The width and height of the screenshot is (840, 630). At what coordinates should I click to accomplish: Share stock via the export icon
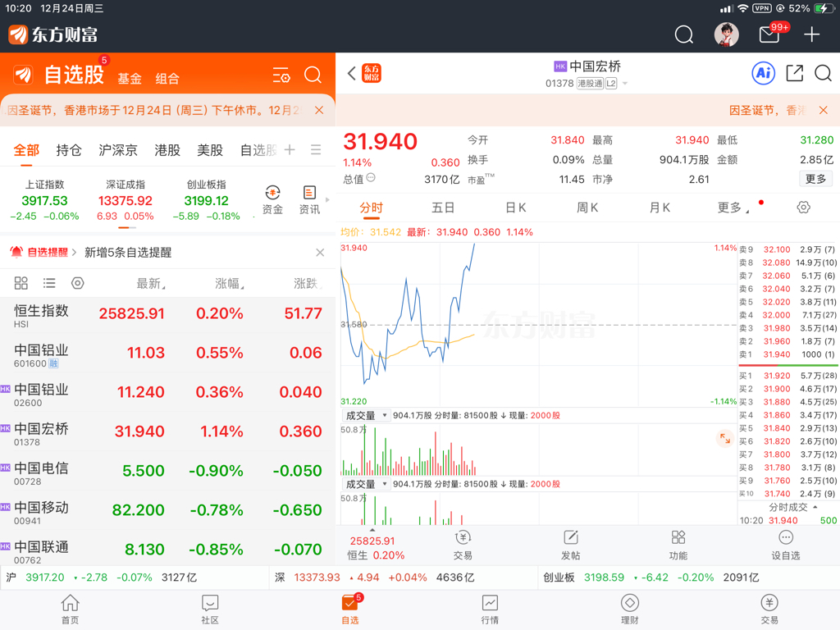click(794, 73)
